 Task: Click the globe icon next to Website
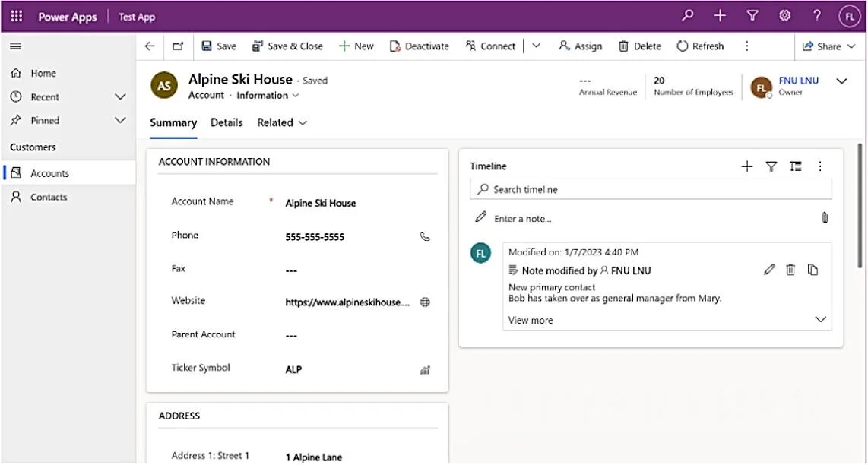pos(425,302)
